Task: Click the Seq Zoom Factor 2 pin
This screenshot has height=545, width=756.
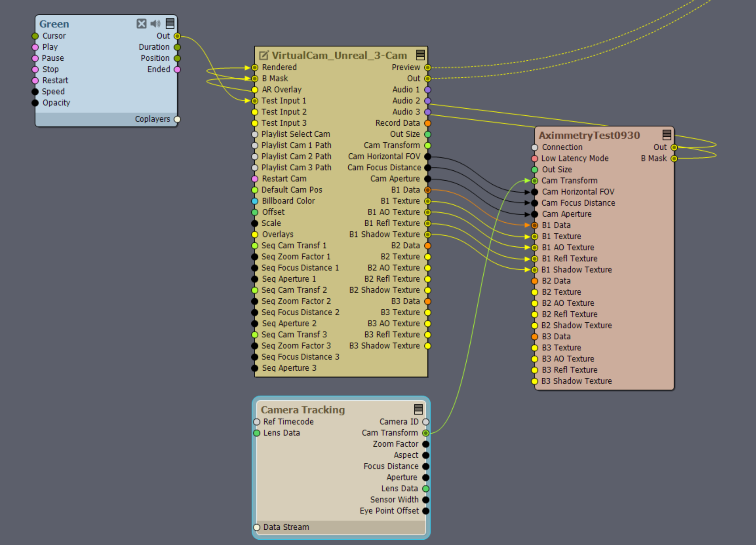Action: point(255,301)
